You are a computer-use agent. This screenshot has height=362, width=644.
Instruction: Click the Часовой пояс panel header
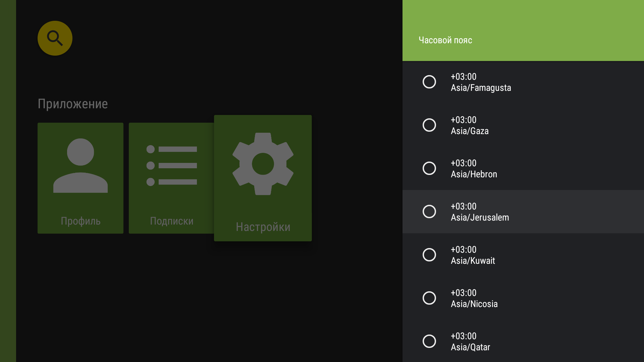(445, 40)
